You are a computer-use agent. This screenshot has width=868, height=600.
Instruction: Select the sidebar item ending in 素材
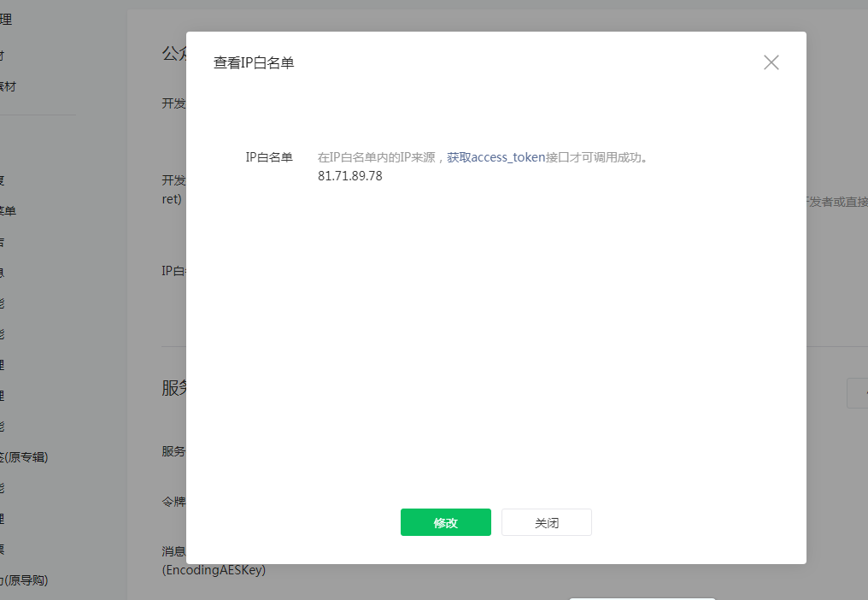tap(8, 86)
